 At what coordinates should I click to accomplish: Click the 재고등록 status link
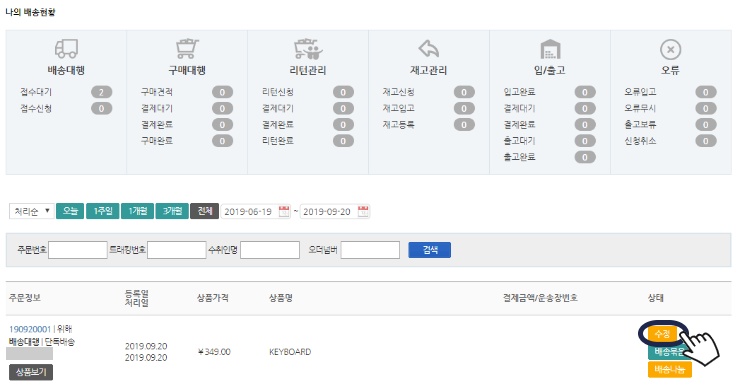coord(398,125)
